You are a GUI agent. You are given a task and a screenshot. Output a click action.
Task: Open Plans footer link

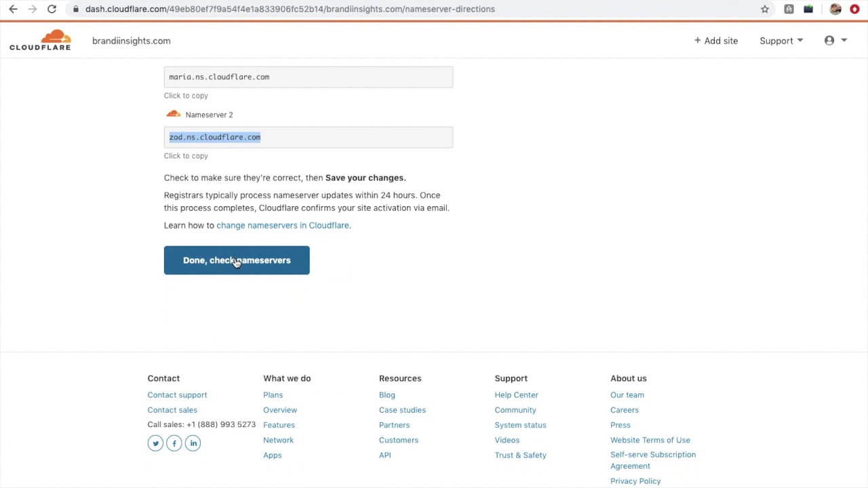273,394
